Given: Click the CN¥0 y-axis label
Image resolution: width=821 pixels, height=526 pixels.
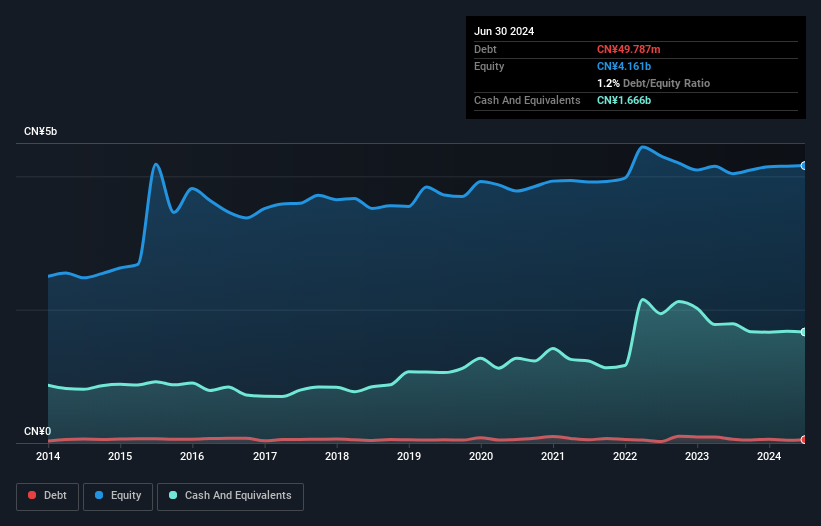Looking at the screenshot, I should point(38,431).
